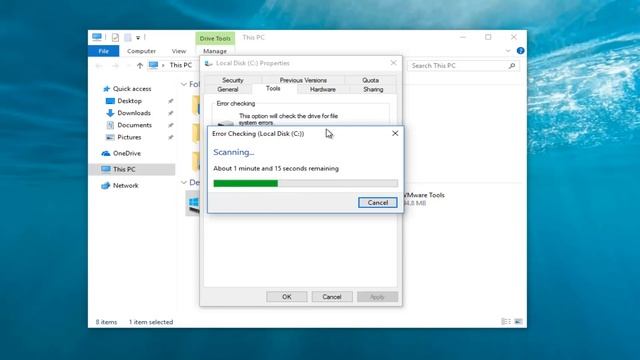This screenshot has height=360, width=640.
Task: Open Network in the navigation pane
Action: click(x=126, y=186)
